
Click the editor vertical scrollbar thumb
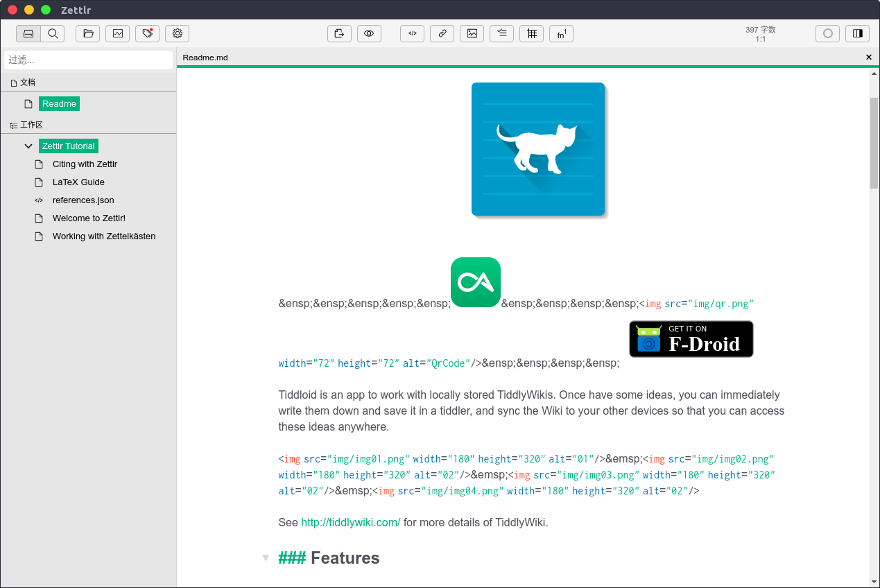coord(874,143)
